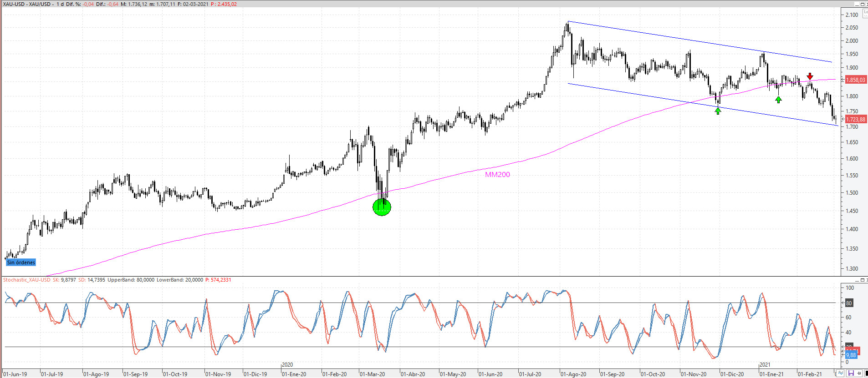The image size is (868, 378).
Task: Click the dark 80 upper band tag
Action: click(x=849, y=303)
